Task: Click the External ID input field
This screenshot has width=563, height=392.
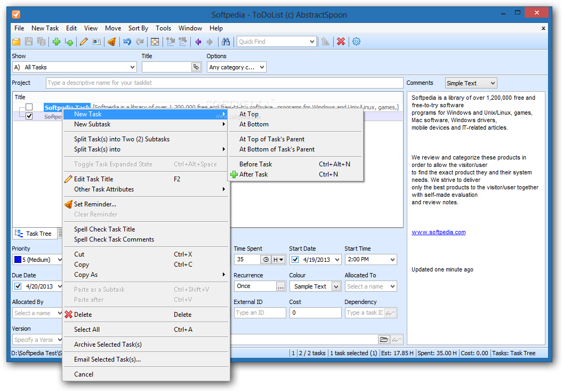Action: 260,313
